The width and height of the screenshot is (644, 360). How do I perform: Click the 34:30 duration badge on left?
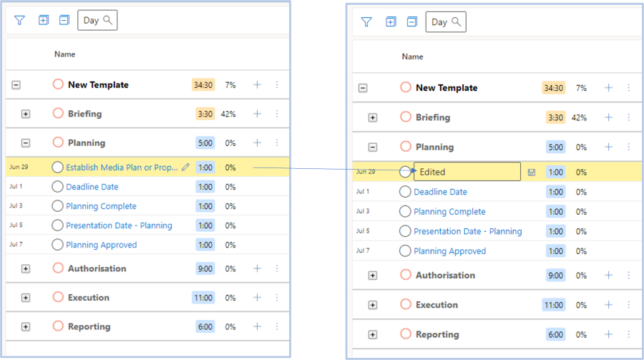[203, 84]
